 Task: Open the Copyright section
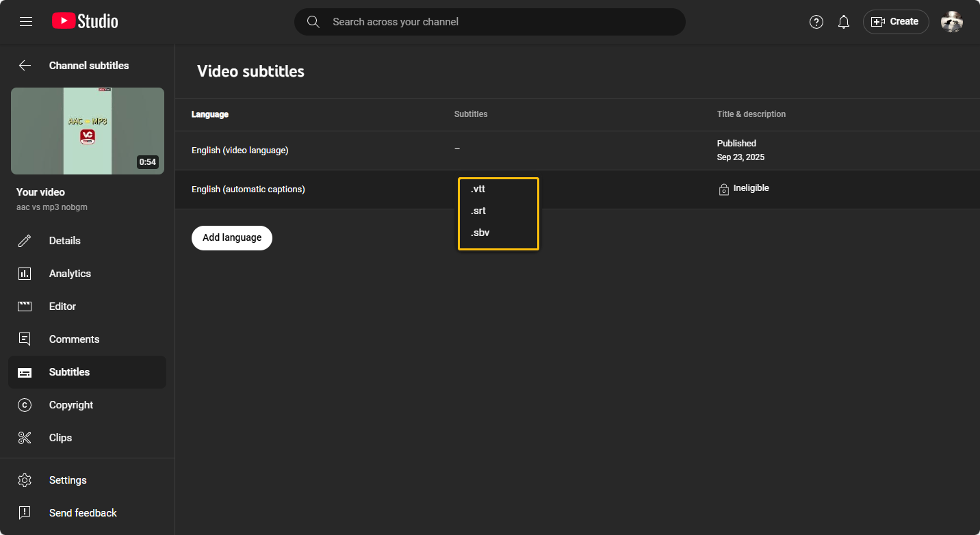click(x=70, y=405)
